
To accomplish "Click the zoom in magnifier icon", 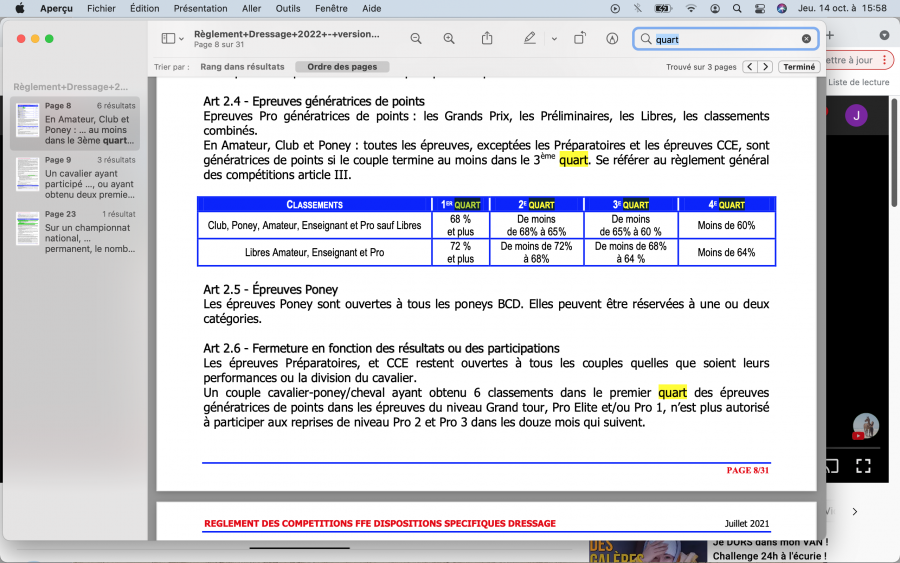I will [x=449, y=39].
